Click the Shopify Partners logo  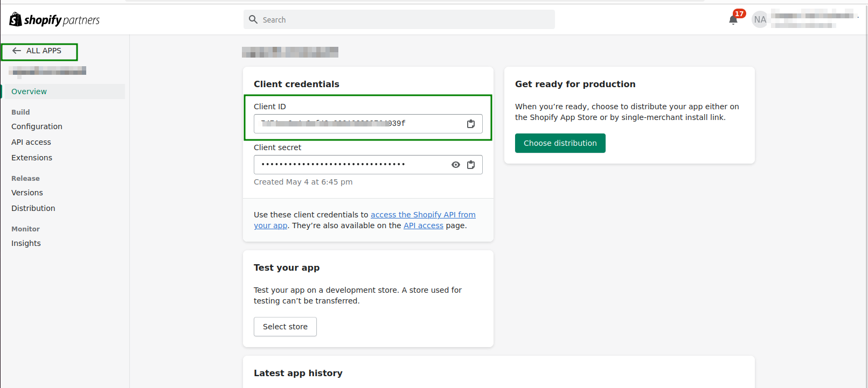(x=54, y=20)
